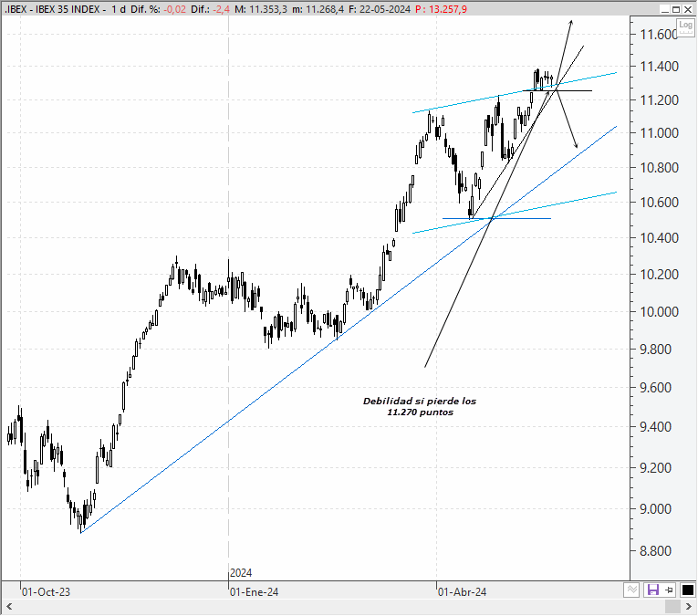
Task: Click the 9.200 price axis label
Action: pyautogui.click(x=655, y=468)
